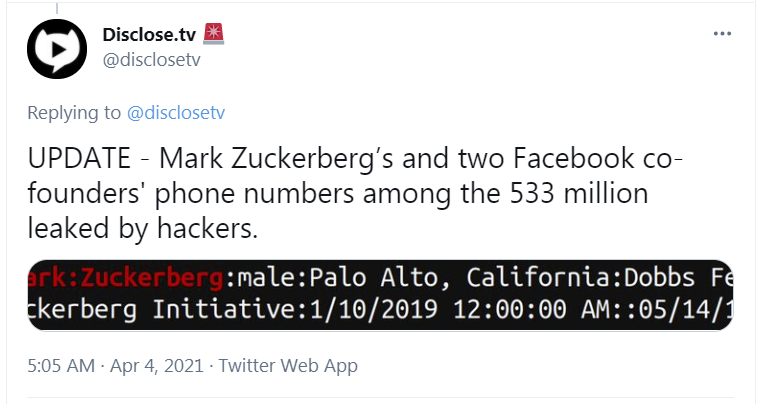Open the Disclose.tv profile avatar

click(x=57, y=49)
